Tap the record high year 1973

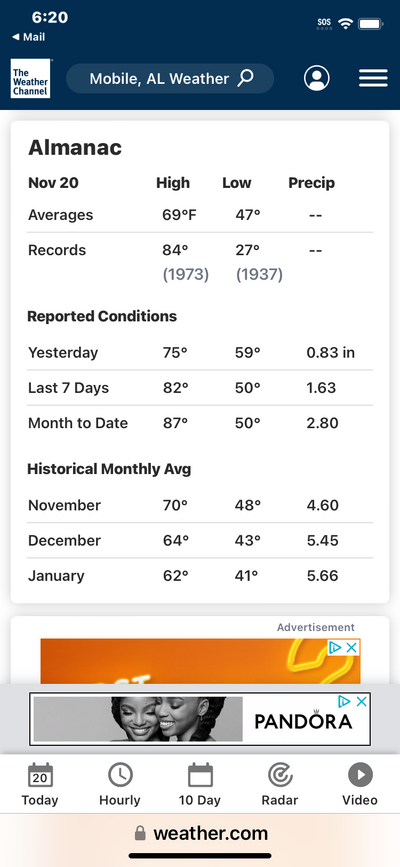[x=186, y=274]
